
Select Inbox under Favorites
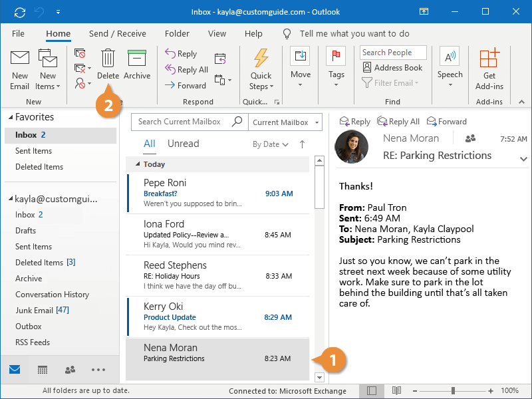(x=61, y=135)
